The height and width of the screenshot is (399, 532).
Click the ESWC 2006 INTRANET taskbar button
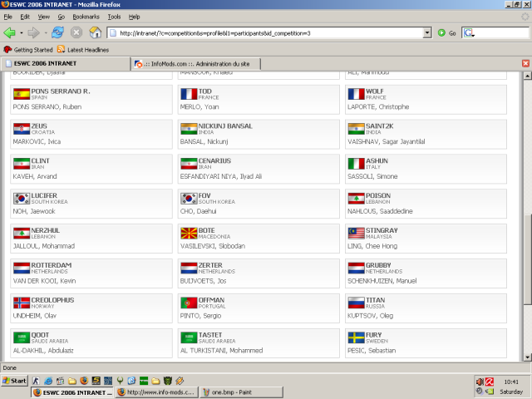point(72,392)
